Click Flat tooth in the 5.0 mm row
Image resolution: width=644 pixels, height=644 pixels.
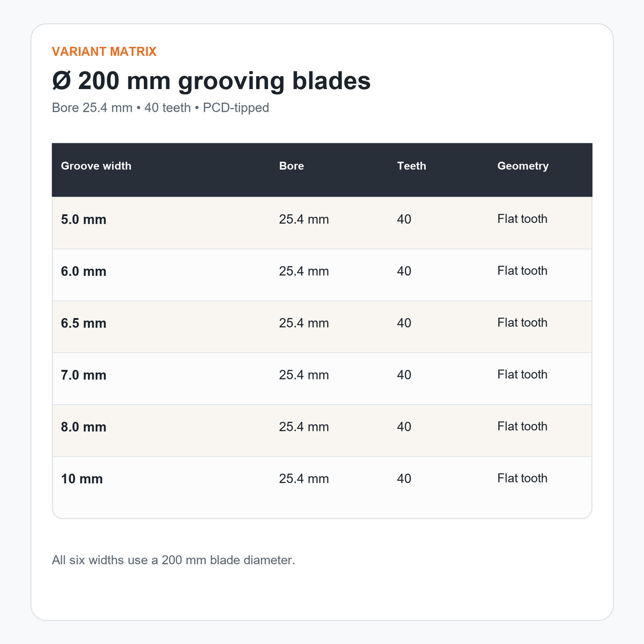coord(522,219)
